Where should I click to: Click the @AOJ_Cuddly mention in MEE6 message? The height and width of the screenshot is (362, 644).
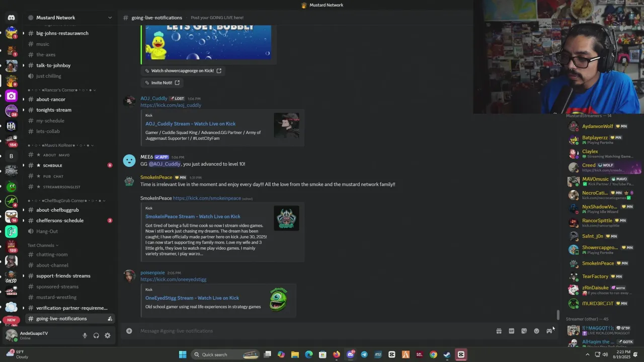click(x=165, y=164)
